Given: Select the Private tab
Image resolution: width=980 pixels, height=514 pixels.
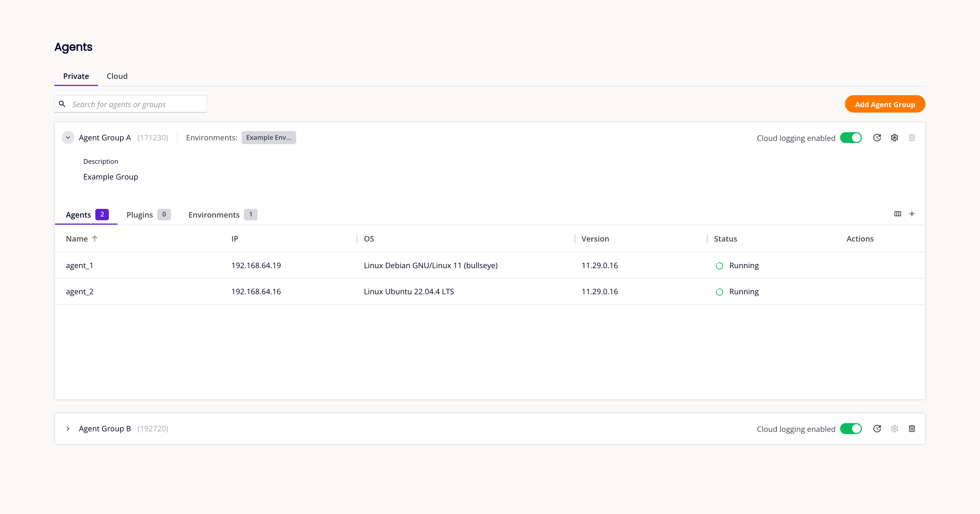Looking at the screenshot, I should (76, 76).
